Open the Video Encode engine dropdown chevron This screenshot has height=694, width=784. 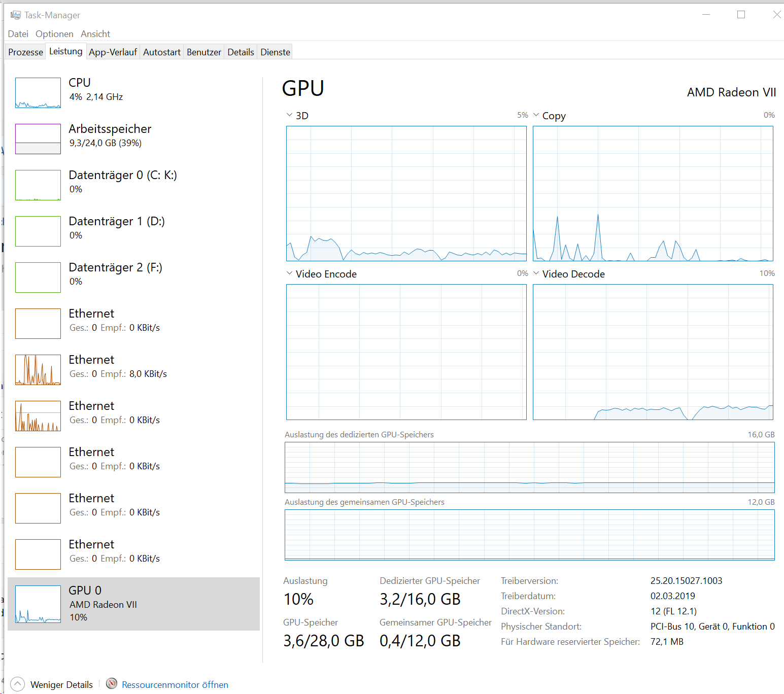[289, 273]
